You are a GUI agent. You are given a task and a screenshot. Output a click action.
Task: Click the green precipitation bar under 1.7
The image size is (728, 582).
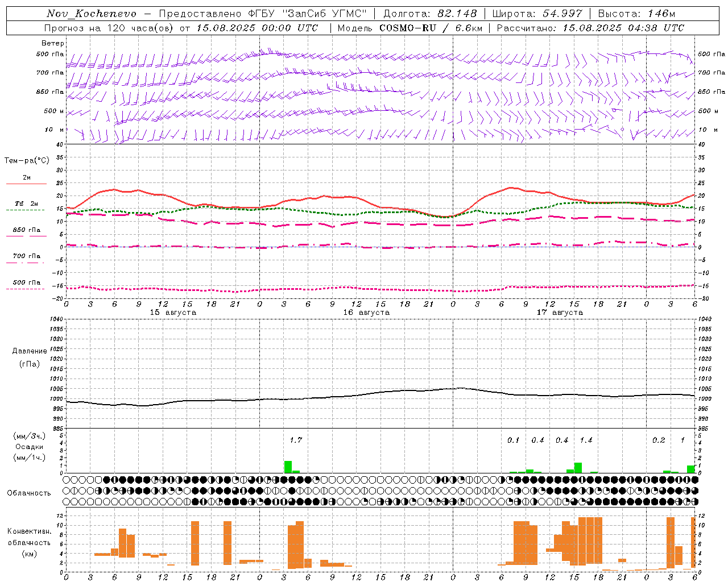point(288,467)
